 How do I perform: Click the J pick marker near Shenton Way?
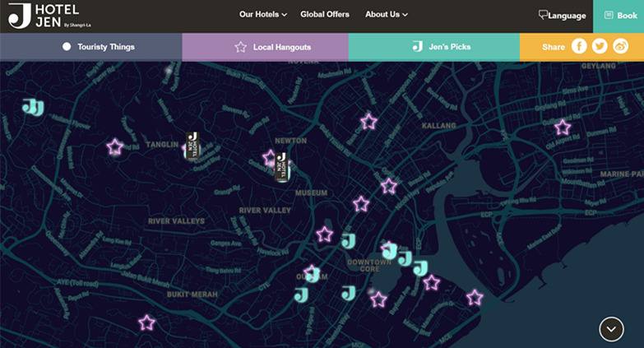tap(348, 293)
